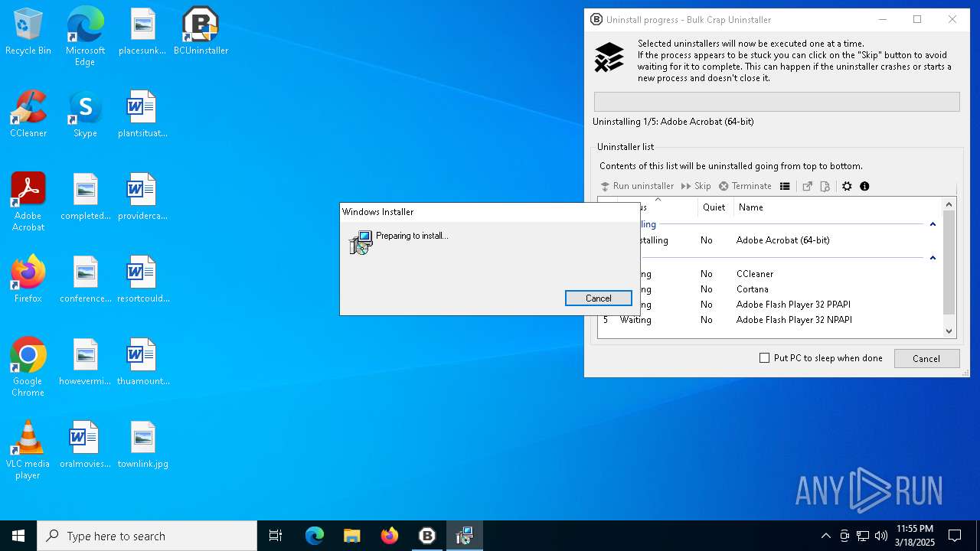Image resolution: width=980 pixels, height=551 pixels.
Task: Open the taskbar clock showing 11:55 PM
Action: (914, 536)
